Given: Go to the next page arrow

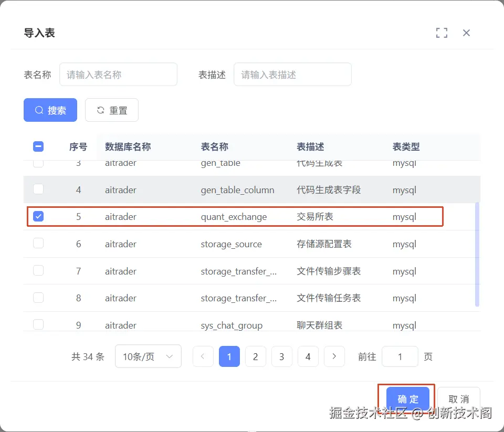Looking at the screenshot, I should point(334,356).
